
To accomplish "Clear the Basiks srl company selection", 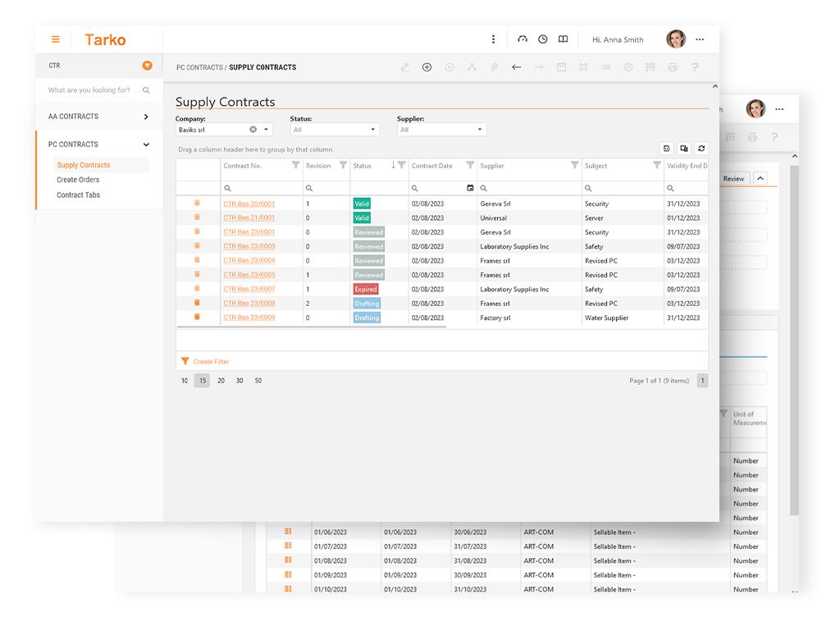I will pos(253,130).
